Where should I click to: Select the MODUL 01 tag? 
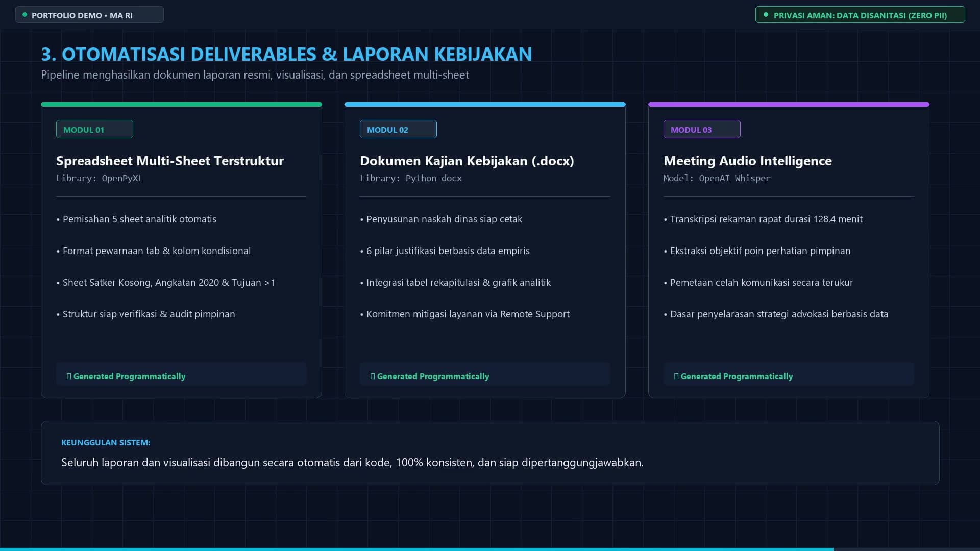click(94, 129)
